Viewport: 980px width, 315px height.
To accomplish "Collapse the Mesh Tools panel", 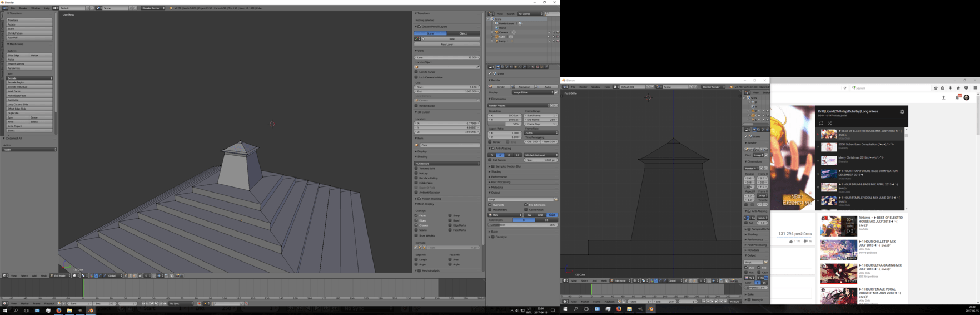I will (16, 44).
